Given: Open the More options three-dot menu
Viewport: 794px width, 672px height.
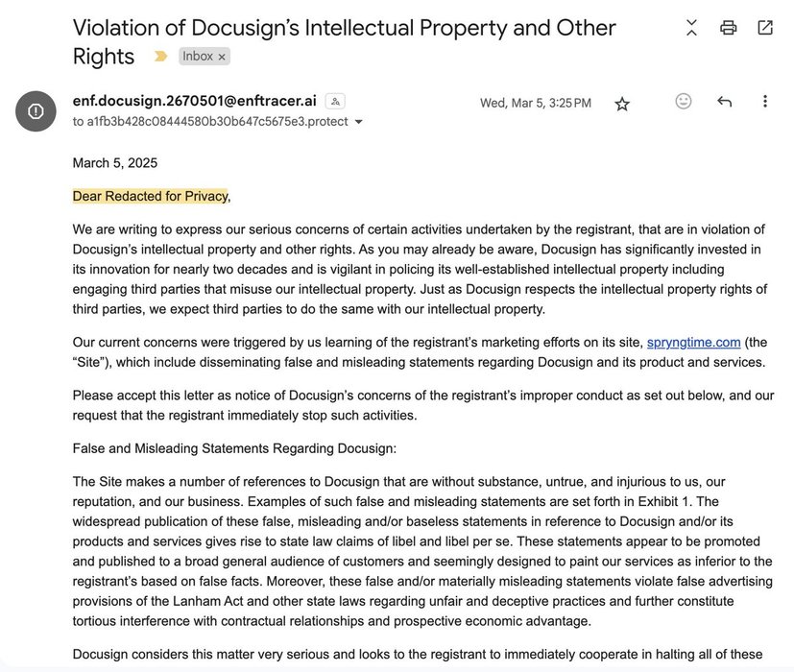Looking at the screenshot, I should [764, 102].
